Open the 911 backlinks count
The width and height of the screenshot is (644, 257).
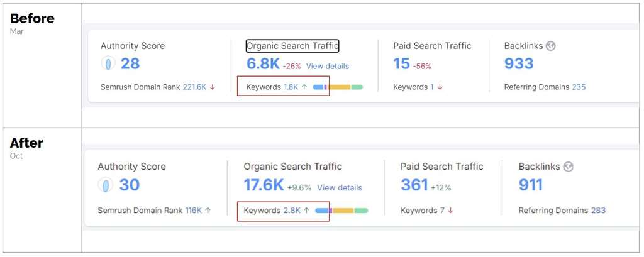point(531,185)
